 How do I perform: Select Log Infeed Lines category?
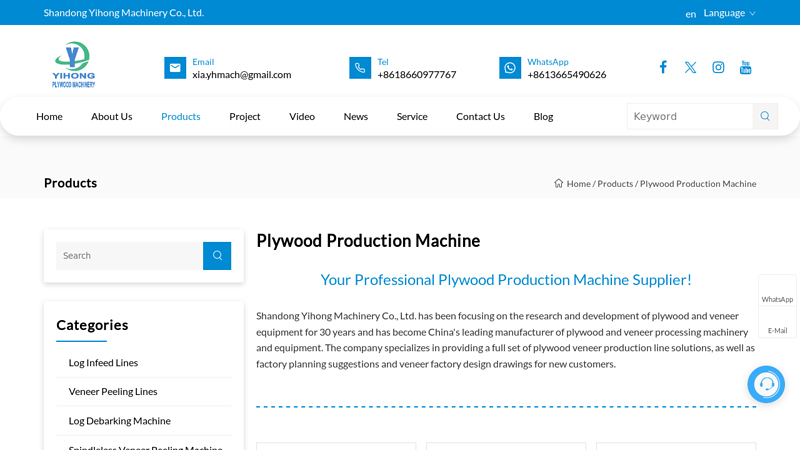click(x=103, y=363)
